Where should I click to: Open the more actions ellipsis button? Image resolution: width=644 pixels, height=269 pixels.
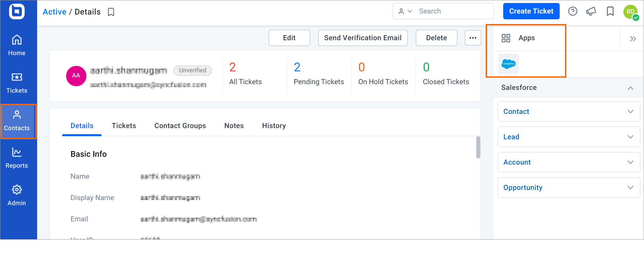tap(473, 38)
